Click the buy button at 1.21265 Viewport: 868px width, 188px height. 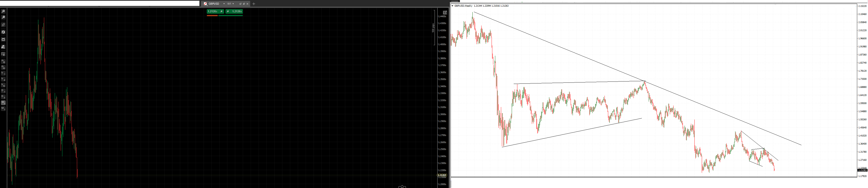(x=234, y=12)
